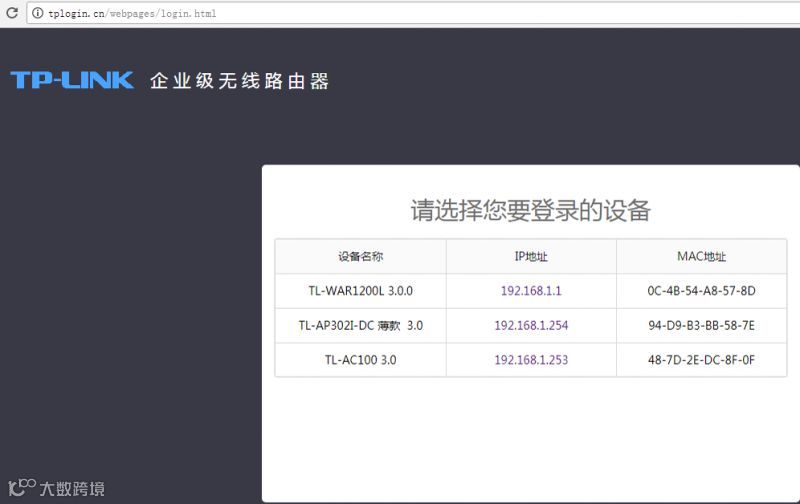Click the heading 请选择您要登录的设备
The image size is (800, 504).
click(531, 210)
